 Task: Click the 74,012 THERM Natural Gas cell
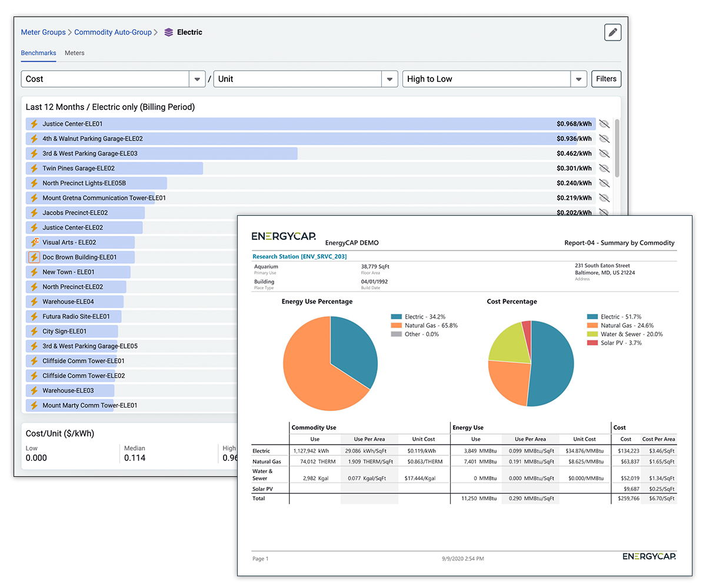tap(317, 462)
